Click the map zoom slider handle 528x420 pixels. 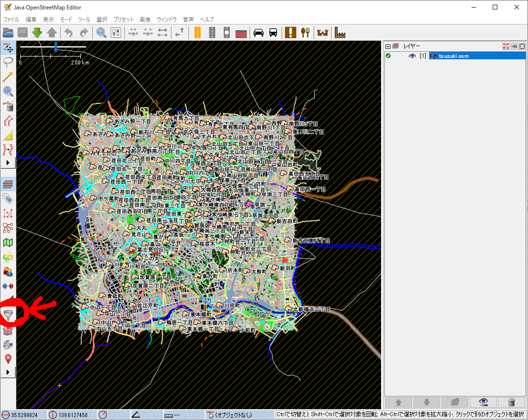56,47
